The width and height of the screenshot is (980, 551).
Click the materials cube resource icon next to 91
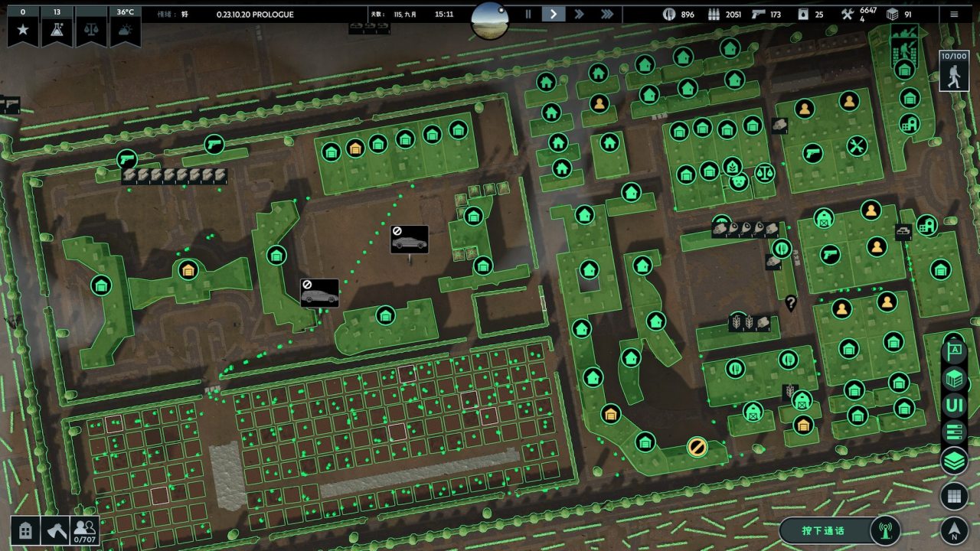coord(892,15)
